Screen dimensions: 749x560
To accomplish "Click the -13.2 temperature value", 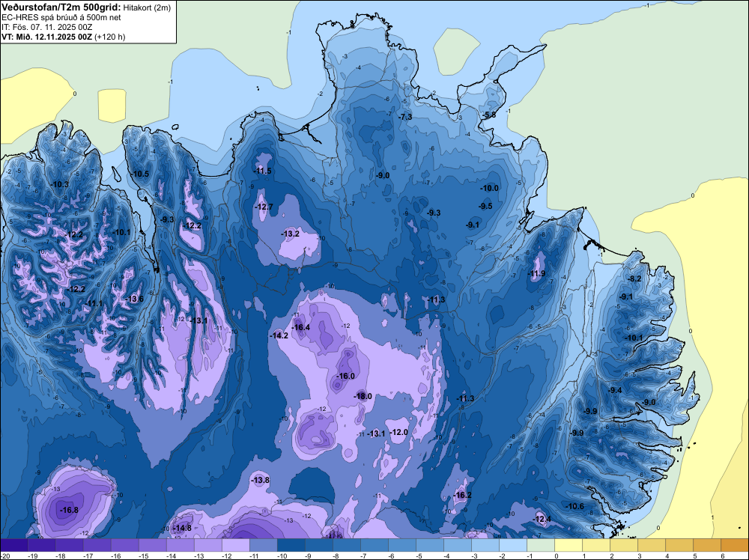I will coord(291,234).
